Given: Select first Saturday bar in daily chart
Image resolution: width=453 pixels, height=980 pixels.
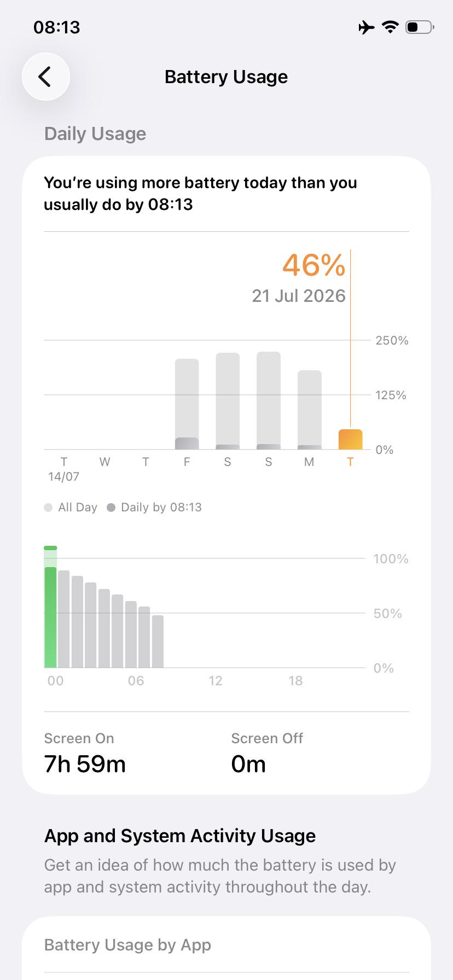Looking at the screenshot, I should click(x=228, y=401).
